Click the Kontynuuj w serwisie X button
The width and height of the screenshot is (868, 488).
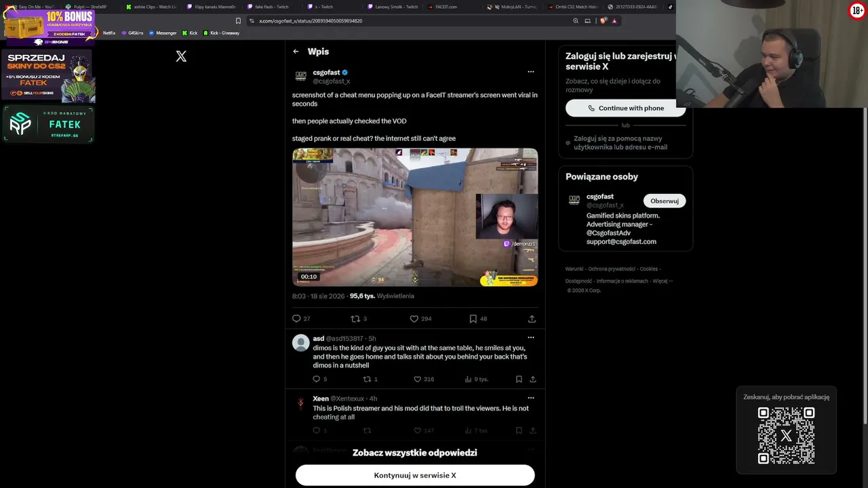click(x=415, y=475)
